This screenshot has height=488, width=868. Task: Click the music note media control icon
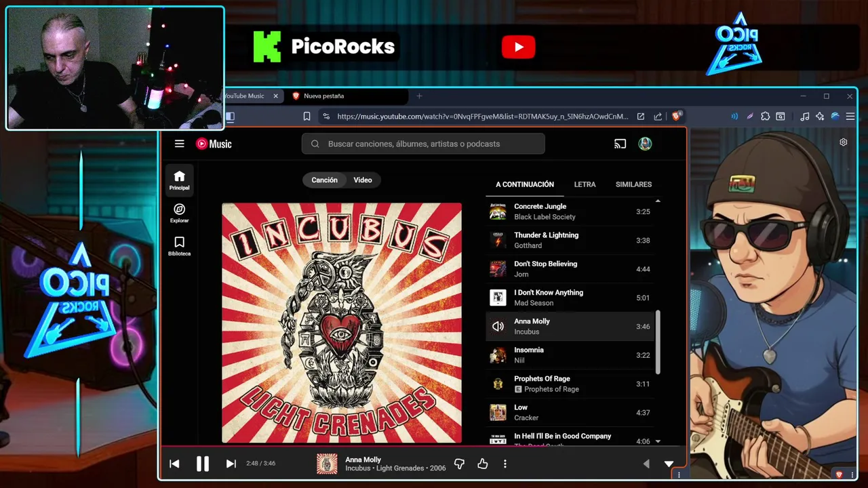pos(804,116)
